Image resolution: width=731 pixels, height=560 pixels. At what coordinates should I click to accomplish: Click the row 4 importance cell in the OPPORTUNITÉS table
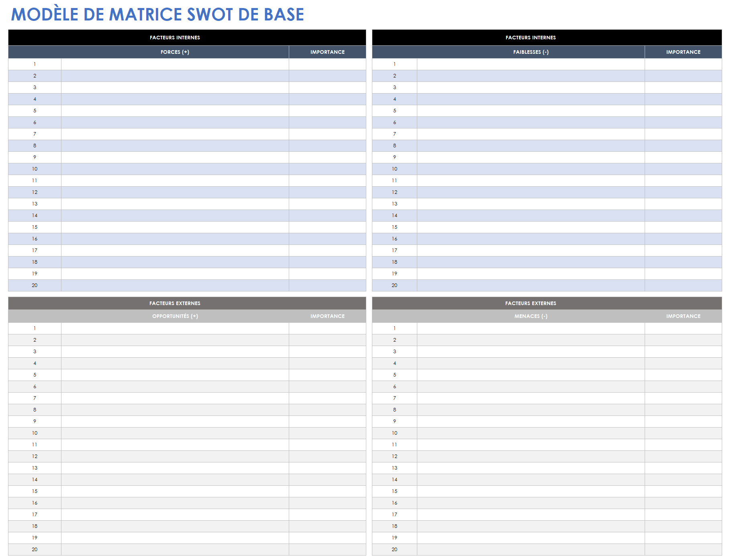click(x=327, y=363)
